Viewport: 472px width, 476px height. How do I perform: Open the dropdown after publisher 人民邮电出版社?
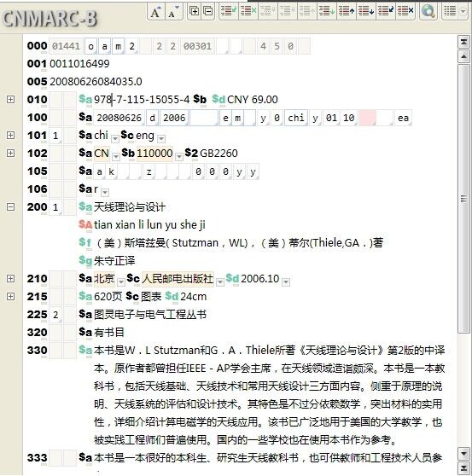pos(219,282)
